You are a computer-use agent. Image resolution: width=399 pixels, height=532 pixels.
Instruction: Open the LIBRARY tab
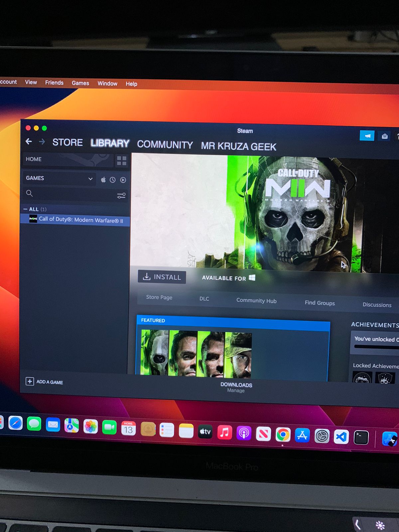click(x=110, y=143)
